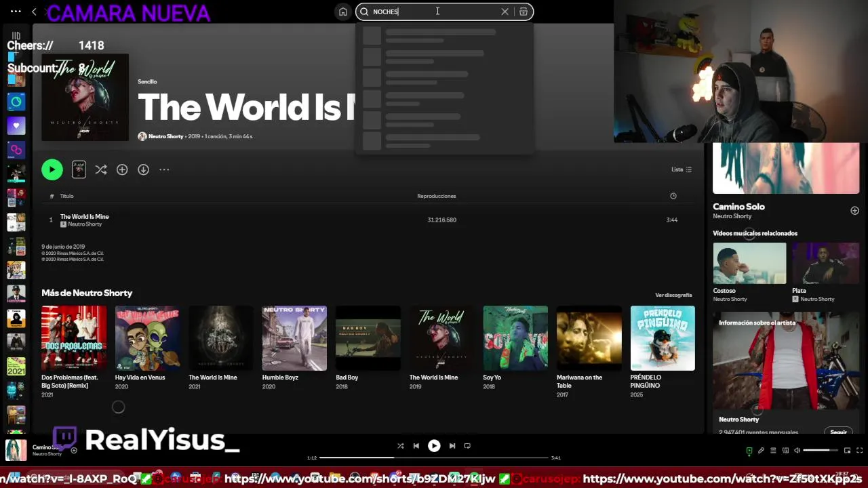Open Neutro Shorty link in track row
Screen dimensions: 868x488
pyautogui.click(x=85, y=224)
